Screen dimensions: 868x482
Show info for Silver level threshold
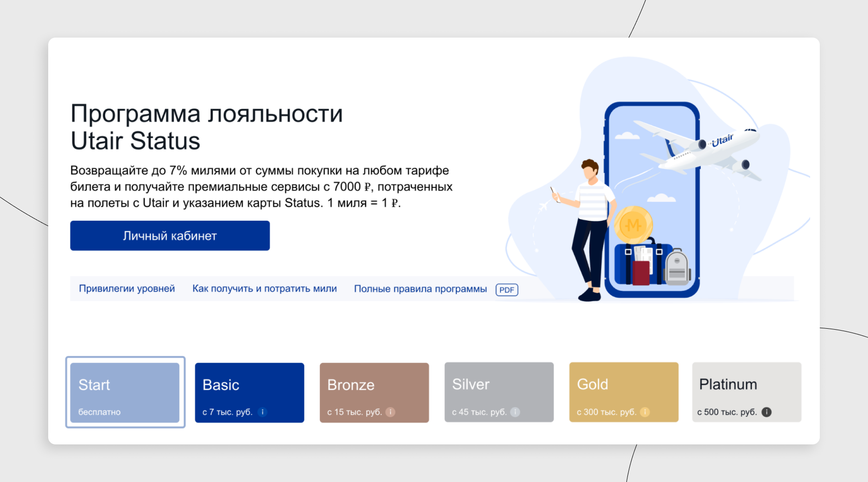(515, 412)
